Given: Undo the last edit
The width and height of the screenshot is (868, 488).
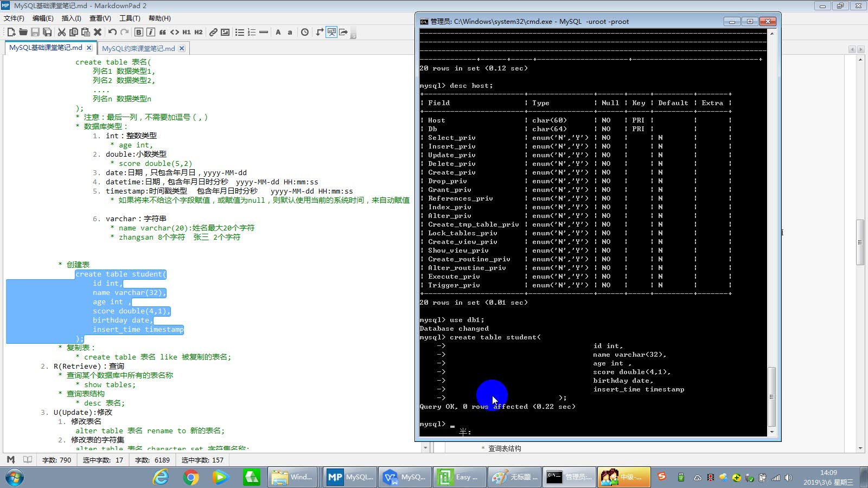Looking at the screenshot, I should click(x=112, y=32).
